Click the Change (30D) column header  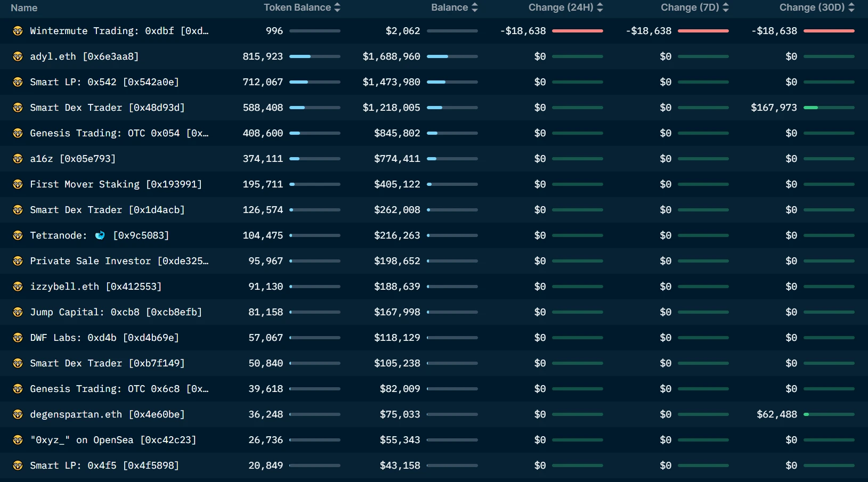click(812, 7)
